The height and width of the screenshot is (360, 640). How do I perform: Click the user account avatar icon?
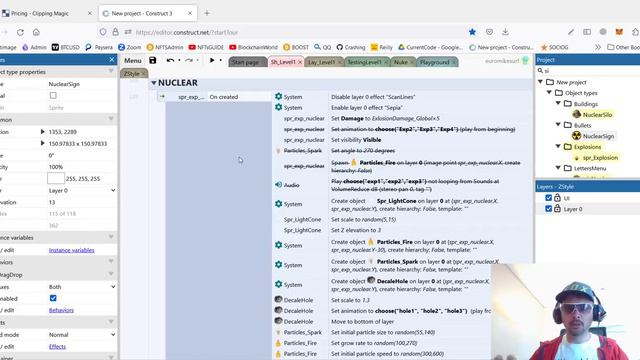pyautogui.click(x=525, y=61)
